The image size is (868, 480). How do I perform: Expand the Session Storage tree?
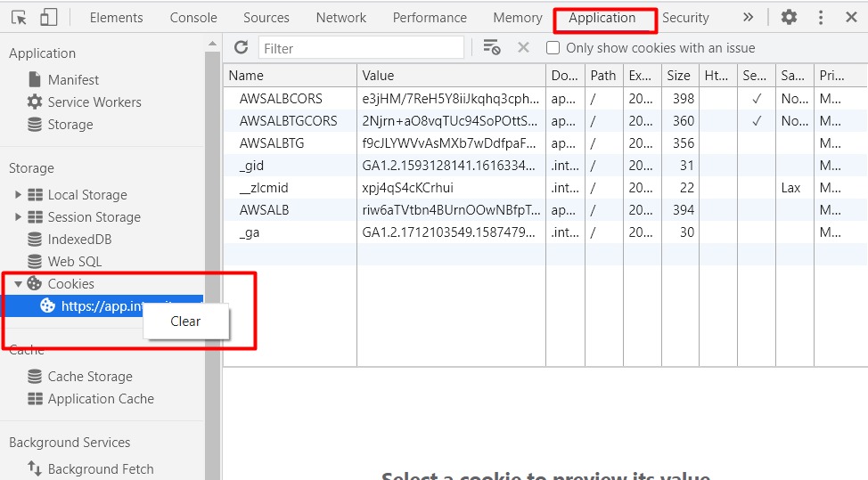pos(18,217)
